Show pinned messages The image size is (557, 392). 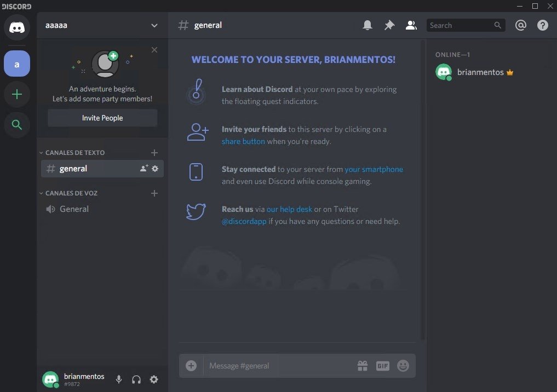pyautogui.click(x=389, y=25)
